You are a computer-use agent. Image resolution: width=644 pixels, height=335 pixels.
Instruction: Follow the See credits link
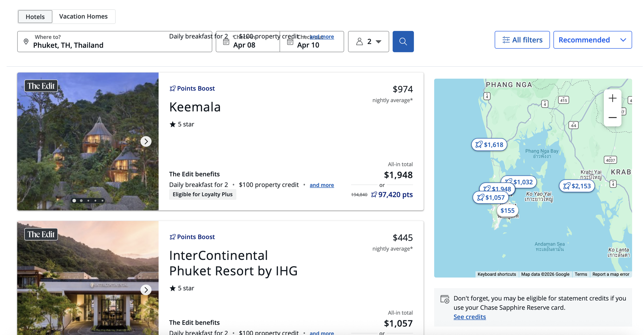coord(469,317)
